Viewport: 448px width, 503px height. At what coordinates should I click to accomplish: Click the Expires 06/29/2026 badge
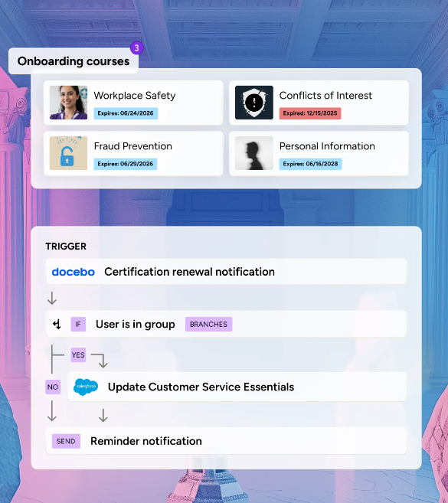pos(125,164)
